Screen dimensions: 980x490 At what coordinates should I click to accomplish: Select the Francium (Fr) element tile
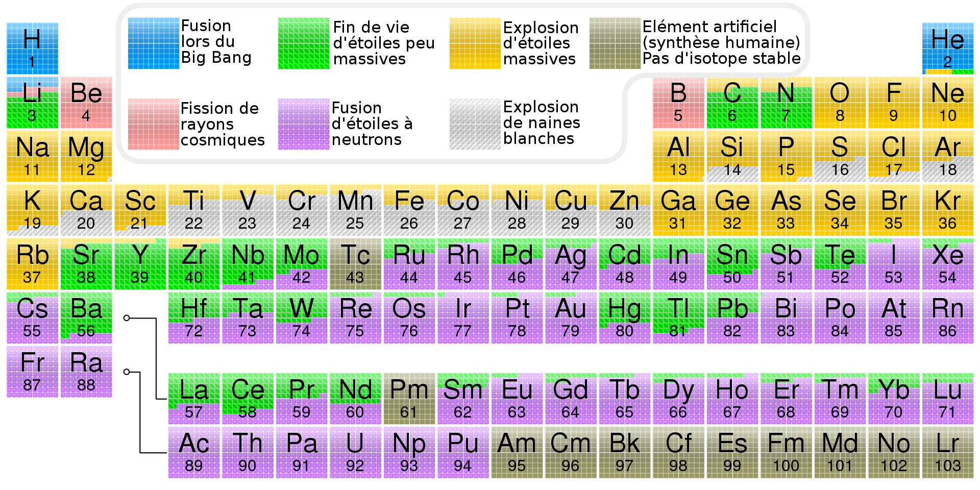coord(32,372)
